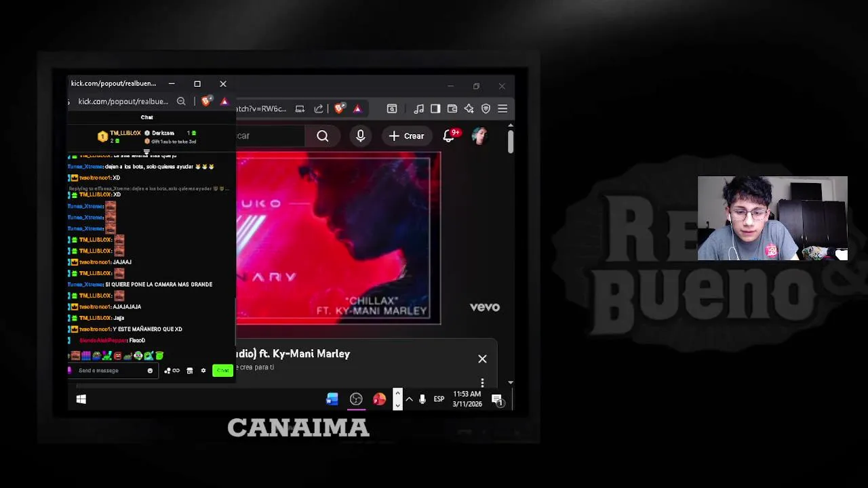Click the taskbar scroll arrows control
The image size is (868, 488).
click(x=397, y=399)
